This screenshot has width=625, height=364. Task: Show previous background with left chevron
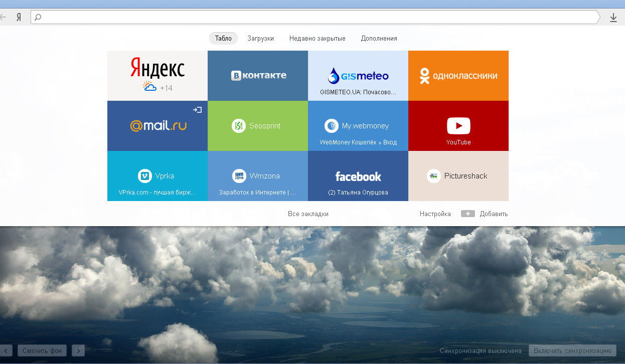[6, 350]
